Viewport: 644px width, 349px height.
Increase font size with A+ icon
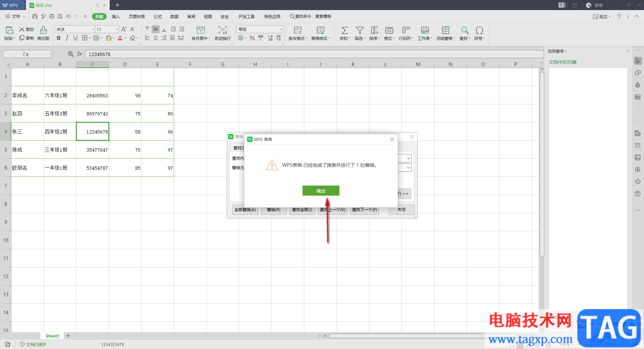pyautogui.click(x=124, y=30)
